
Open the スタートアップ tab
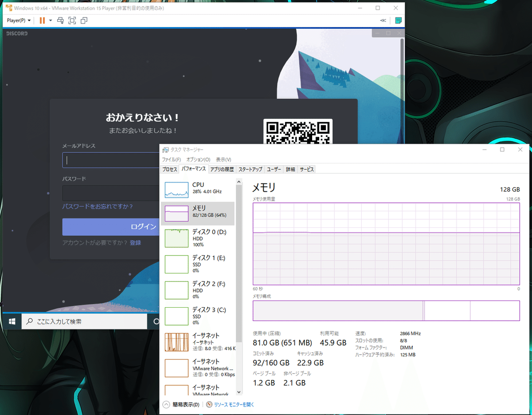pos(250,169)
